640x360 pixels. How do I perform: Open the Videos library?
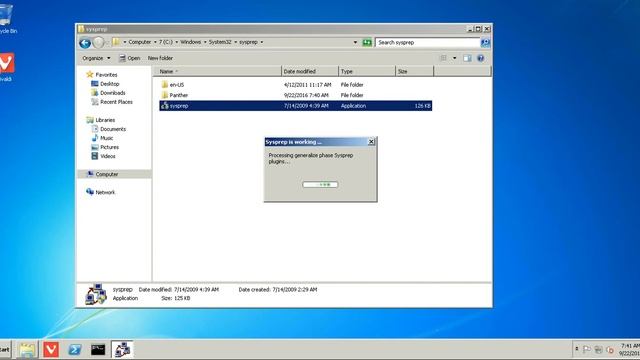click(x=103, y=156)
